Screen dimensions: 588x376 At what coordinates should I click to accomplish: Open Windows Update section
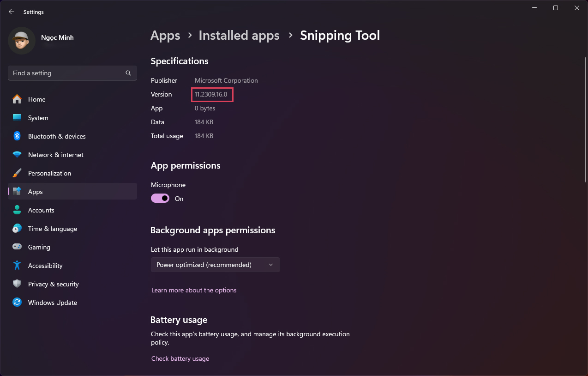pyautogui.click(x=72, y=303)
